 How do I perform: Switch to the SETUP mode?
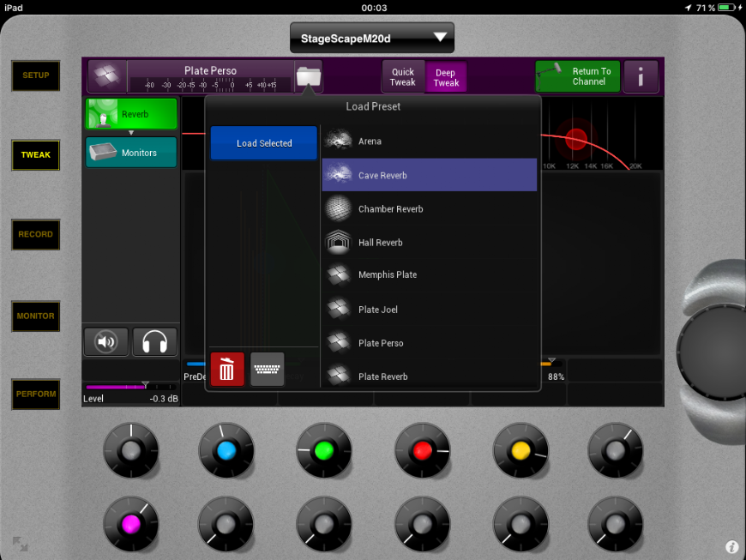point(35,75)
